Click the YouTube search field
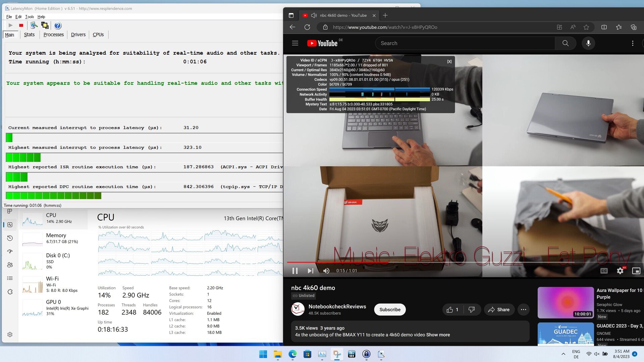This screenshot has height=362, width=644. click(465, 43)
